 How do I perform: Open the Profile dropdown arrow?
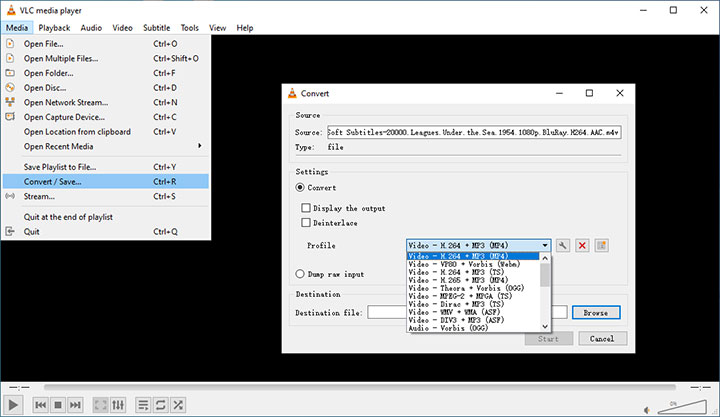(545, 245)
